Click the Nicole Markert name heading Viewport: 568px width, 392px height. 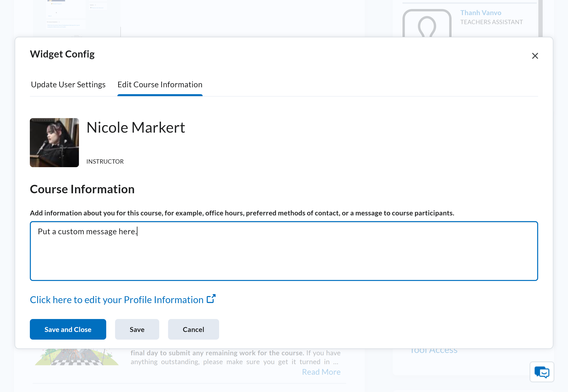pyautogui.click(x=136, y=128)
